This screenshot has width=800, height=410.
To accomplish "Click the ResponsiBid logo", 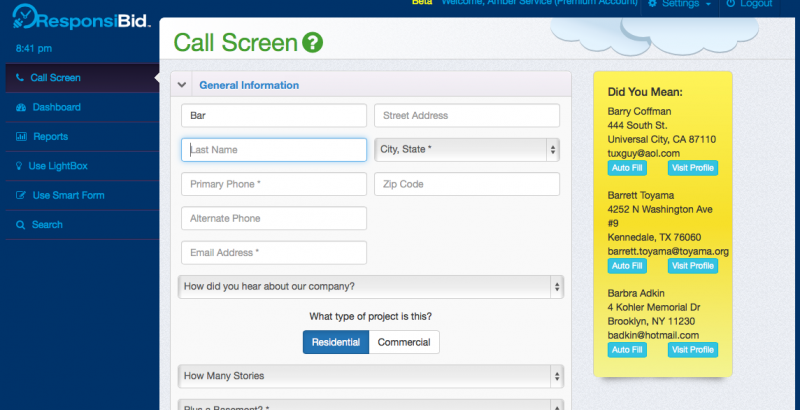I will [x=82, y=17].
